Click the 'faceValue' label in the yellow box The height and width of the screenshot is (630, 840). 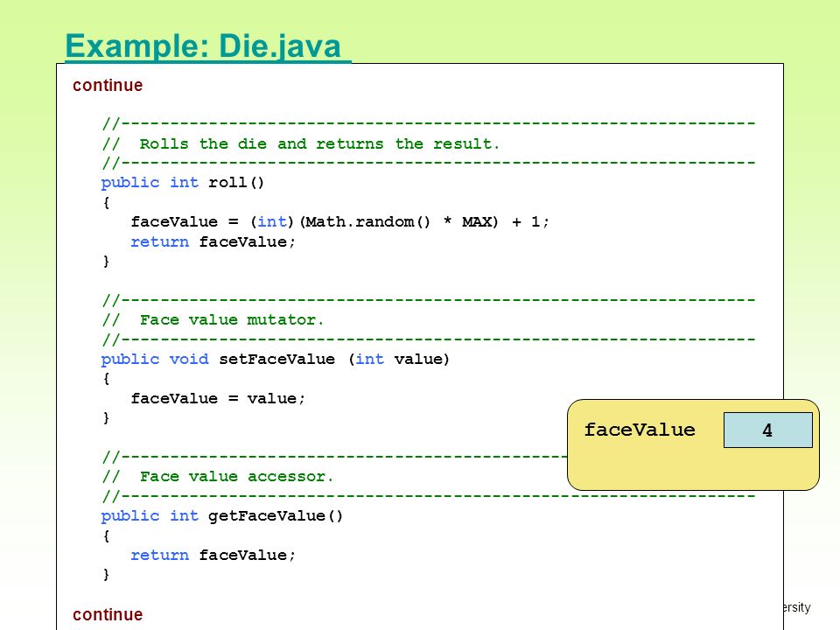[x=640, y=430]
